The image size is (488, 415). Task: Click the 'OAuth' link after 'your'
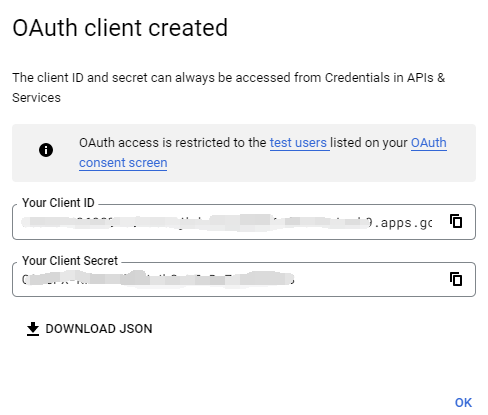point(429,143)
